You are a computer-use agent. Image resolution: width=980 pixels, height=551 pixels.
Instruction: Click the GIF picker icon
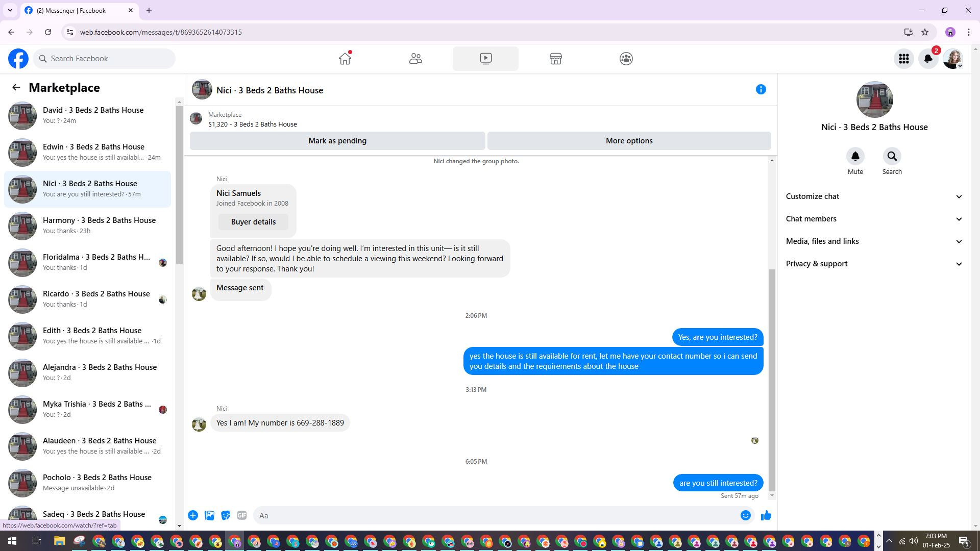pos(242,516)
